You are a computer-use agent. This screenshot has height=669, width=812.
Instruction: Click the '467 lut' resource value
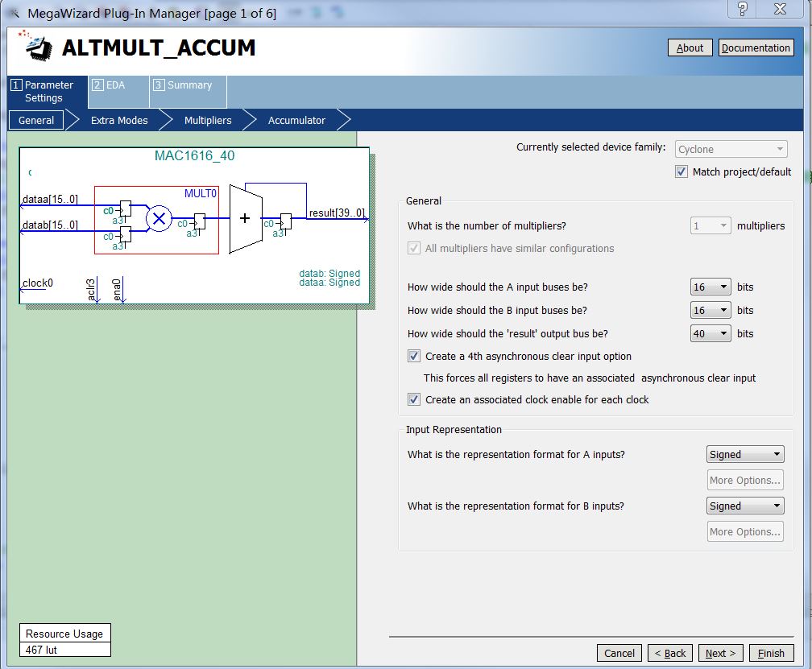click(x=64, y=650)
